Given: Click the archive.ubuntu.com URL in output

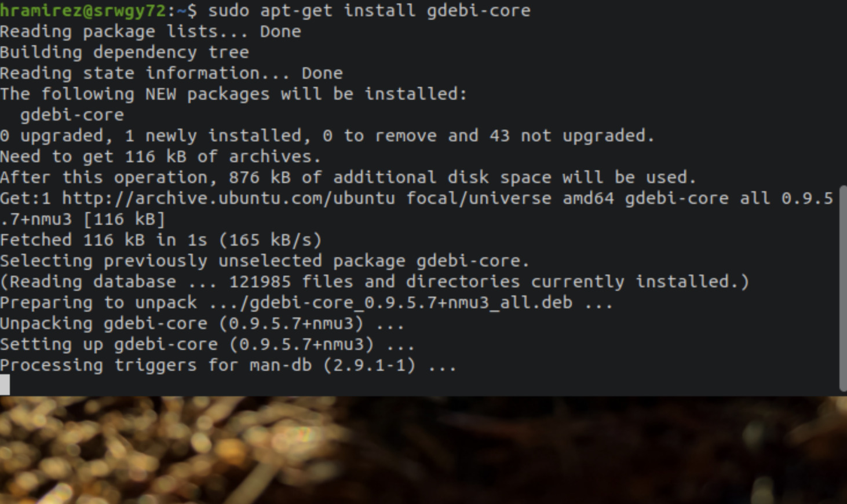Looking at the screenshot, I should tap(228, 199).
